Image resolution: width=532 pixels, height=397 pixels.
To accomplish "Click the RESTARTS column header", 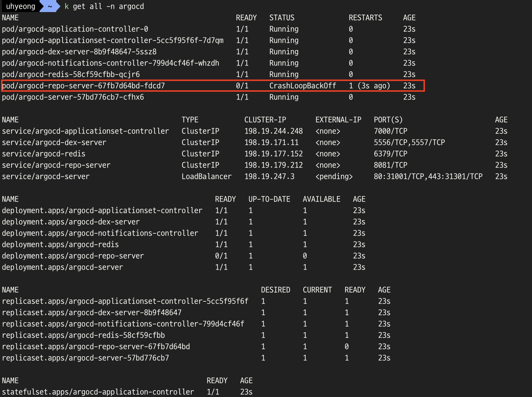I will [x=365, y=18].
